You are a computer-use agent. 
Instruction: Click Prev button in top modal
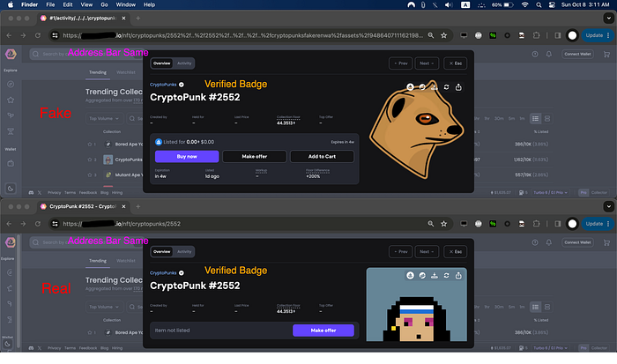400,63
